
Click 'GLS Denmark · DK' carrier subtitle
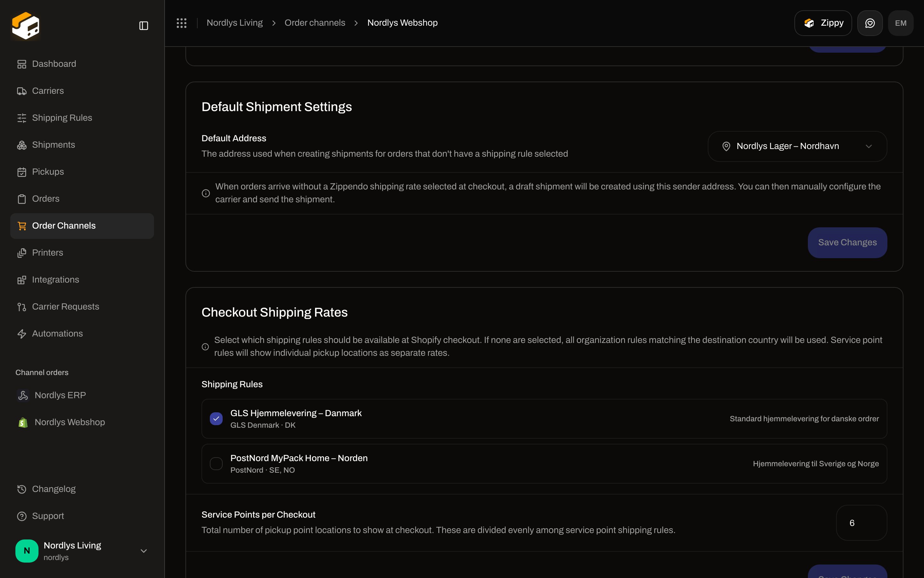263,425
